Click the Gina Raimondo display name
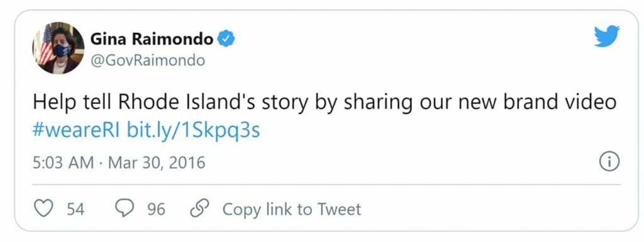Screen dimensions: 644x242 pos(152,40)
